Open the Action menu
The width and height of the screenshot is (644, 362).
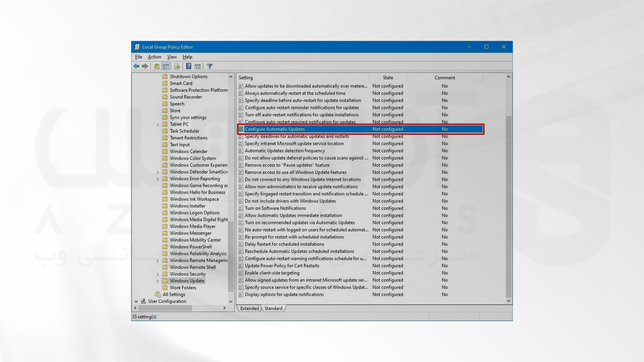click(155, 57)
